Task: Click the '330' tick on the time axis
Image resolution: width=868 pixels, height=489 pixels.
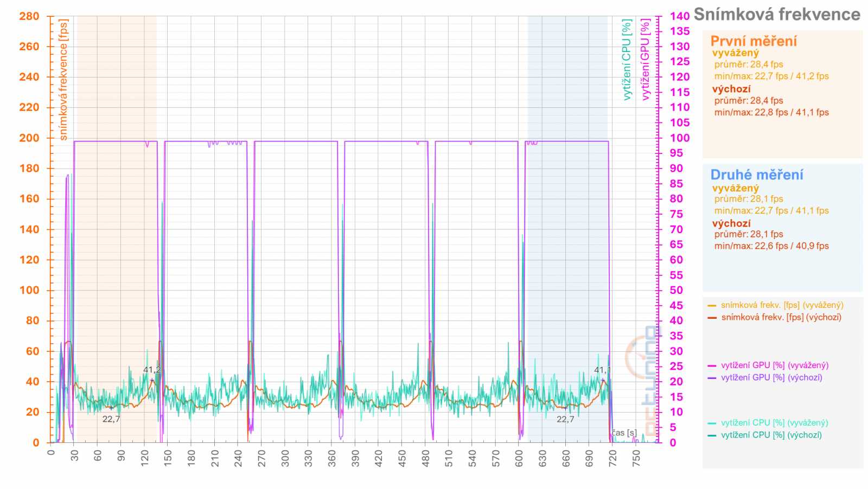Action: pyautogui.click(x=308, y=458)
